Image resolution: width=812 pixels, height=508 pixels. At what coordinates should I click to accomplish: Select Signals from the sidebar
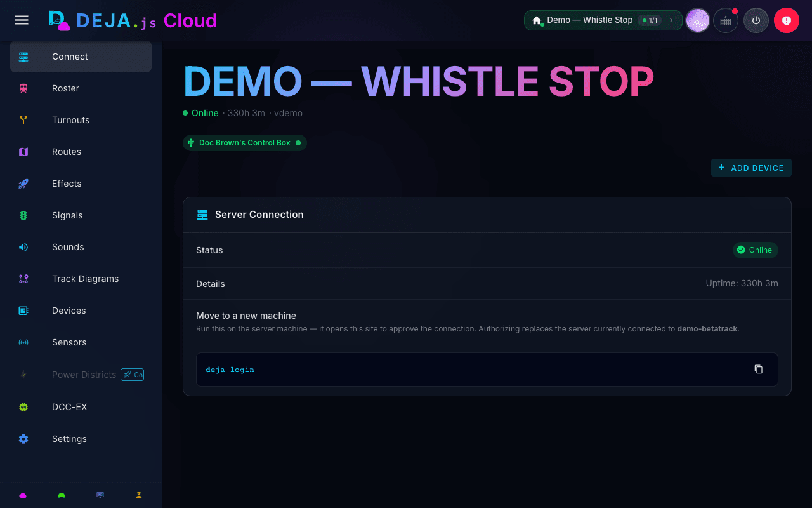point(81,215)
